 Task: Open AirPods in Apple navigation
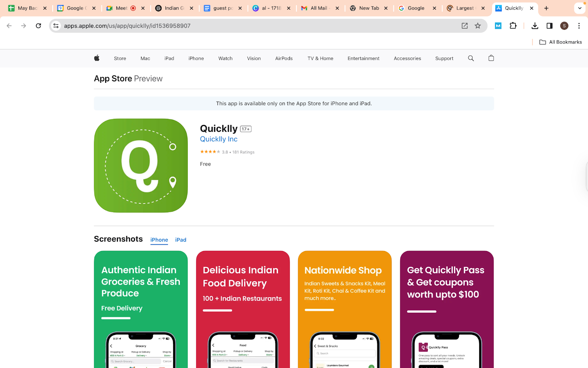[x=284, y=59]
